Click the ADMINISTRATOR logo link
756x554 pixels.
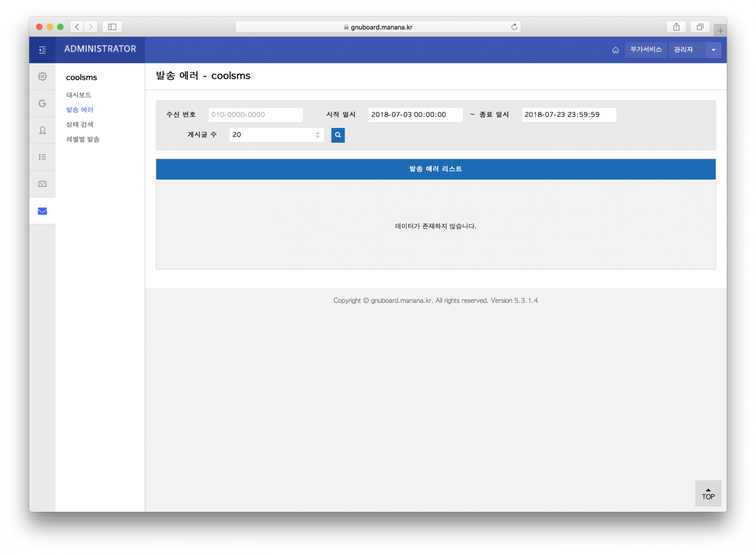pos(100,49)
